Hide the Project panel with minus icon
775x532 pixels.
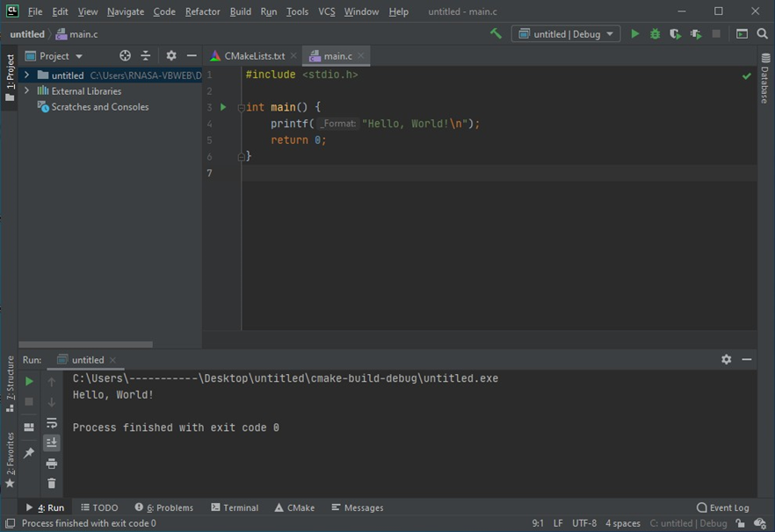[192, 56]
